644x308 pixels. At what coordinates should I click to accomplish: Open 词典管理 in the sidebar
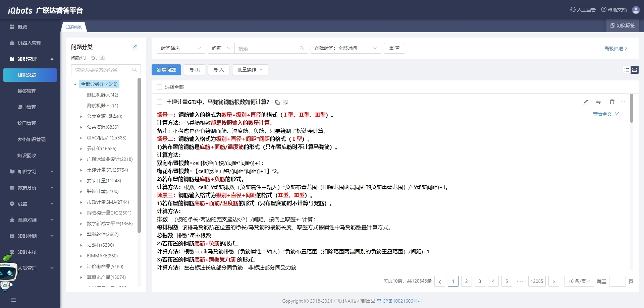pyautogui.click(x=27, y=107)
